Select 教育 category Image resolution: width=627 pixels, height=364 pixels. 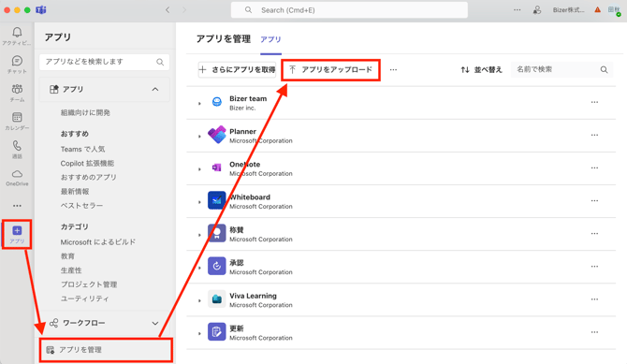(67, 256)
